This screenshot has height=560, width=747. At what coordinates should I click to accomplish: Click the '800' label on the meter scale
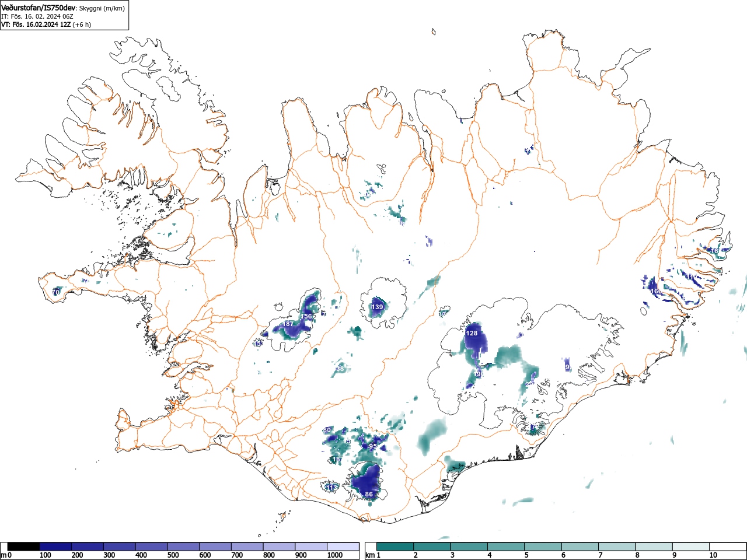click(269, 555)
